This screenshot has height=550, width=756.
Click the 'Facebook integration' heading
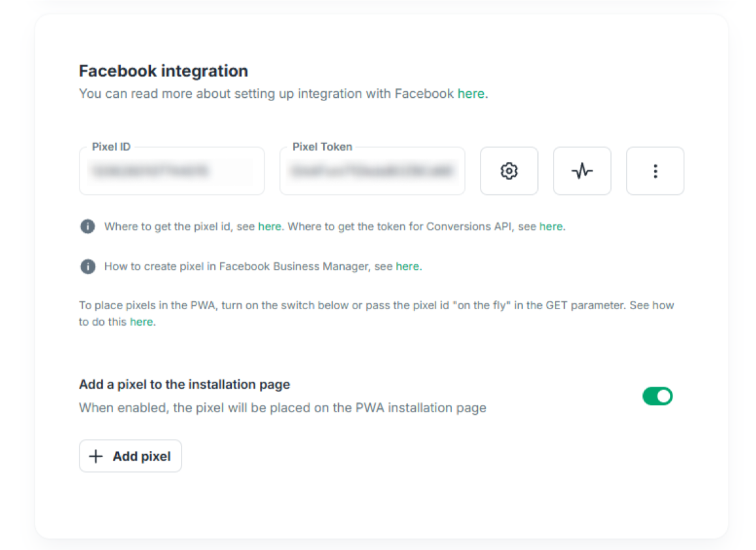[163, 71]
